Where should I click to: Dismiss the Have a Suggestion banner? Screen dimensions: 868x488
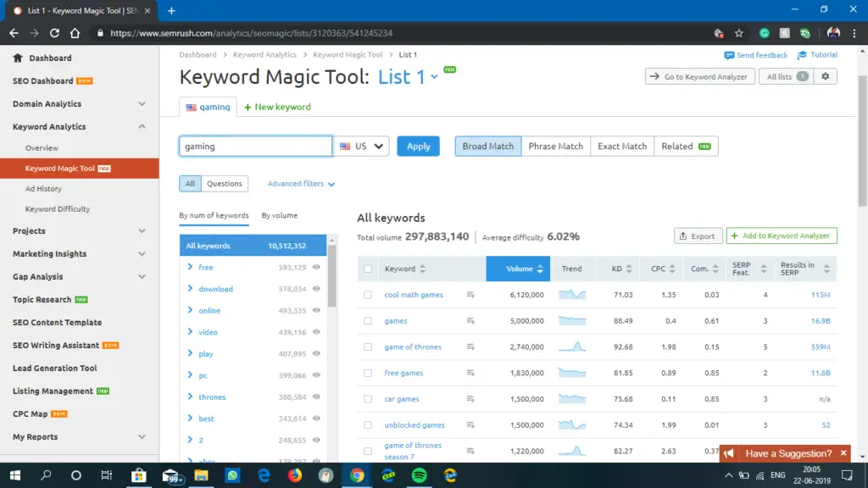(x=843, y=453)
